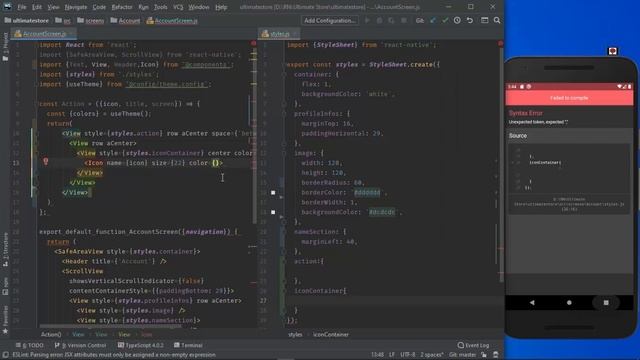Click UTF-8 encoding in status bar
Image resolution: width=640 pixels, height=360 pixels.
[x=408, y=355]
